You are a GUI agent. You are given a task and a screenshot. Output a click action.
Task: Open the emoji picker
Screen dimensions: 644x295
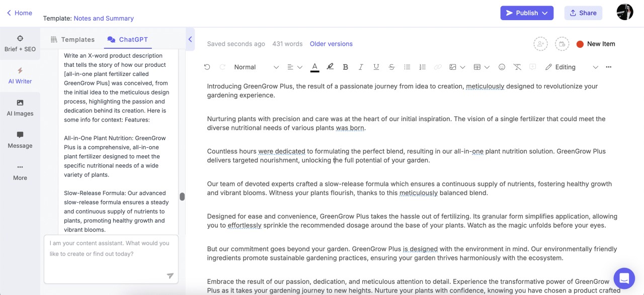(502, 67)
